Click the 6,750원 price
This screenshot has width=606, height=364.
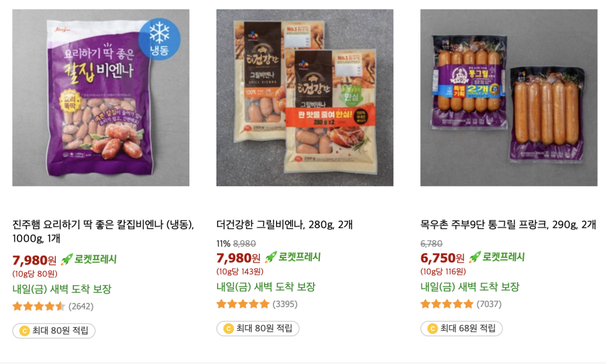pos(442,257)
